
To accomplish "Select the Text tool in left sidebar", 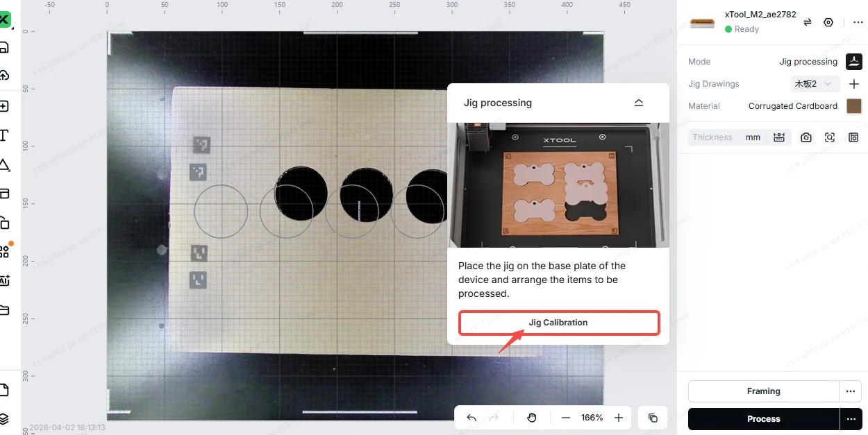I will point(4,135).
